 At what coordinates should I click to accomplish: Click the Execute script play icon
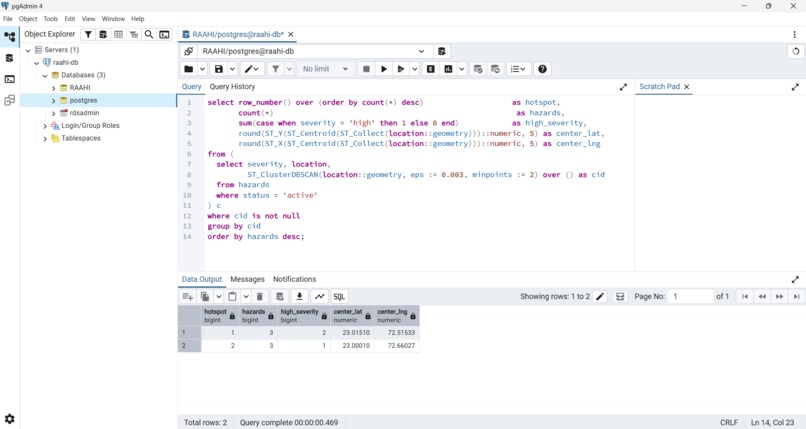tap(401, 69)
